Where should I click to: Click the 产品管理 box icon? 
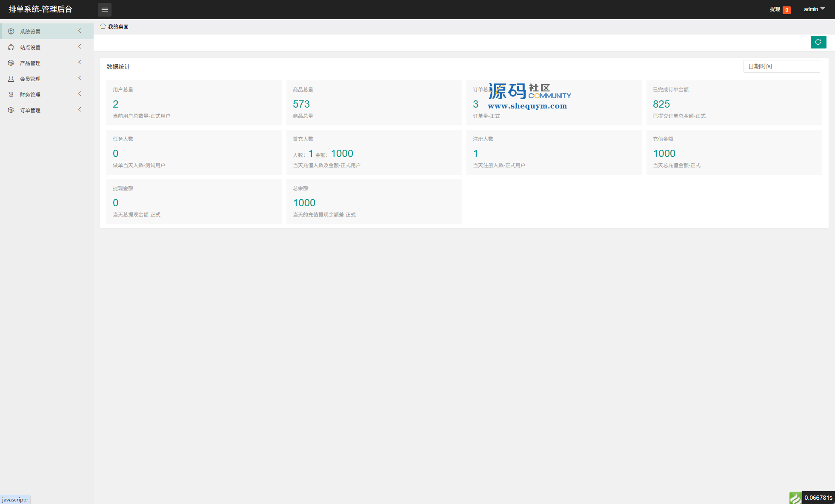[x=11, y=63]
